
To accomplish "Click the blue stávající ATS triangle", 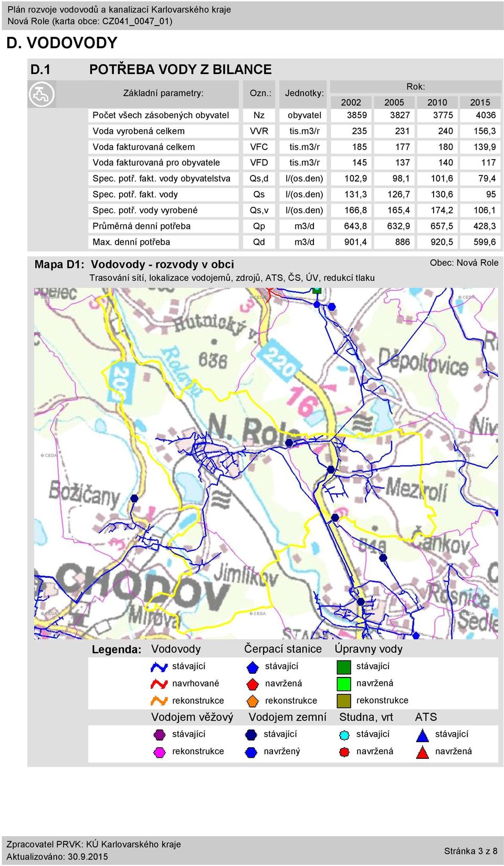I will (423, 735).
